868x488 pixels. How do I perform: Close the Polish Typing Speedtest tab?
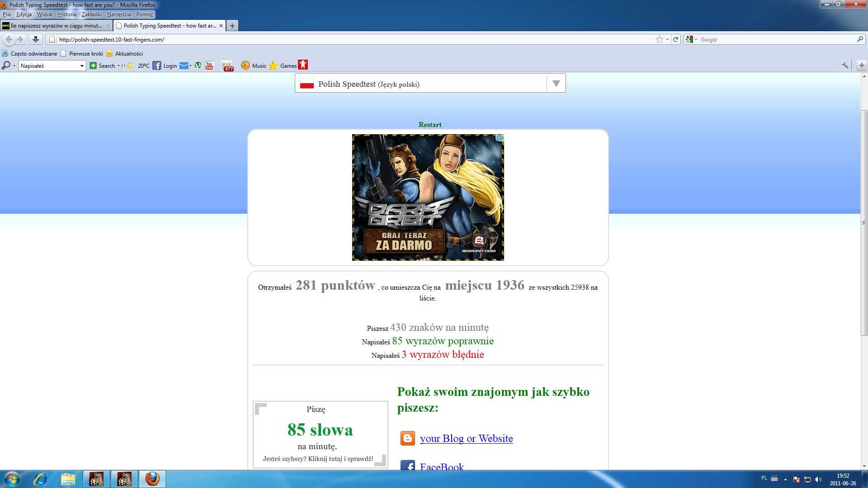pyautogui.click(x=221, y=26)
